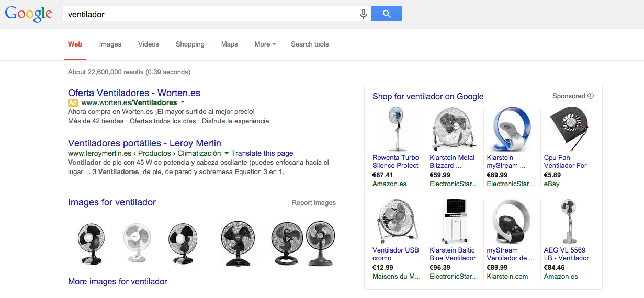The height and width of the screenshot is (298, 644).
Task: Click the blue magnifier search button
Action: click(x=387, y=14)
